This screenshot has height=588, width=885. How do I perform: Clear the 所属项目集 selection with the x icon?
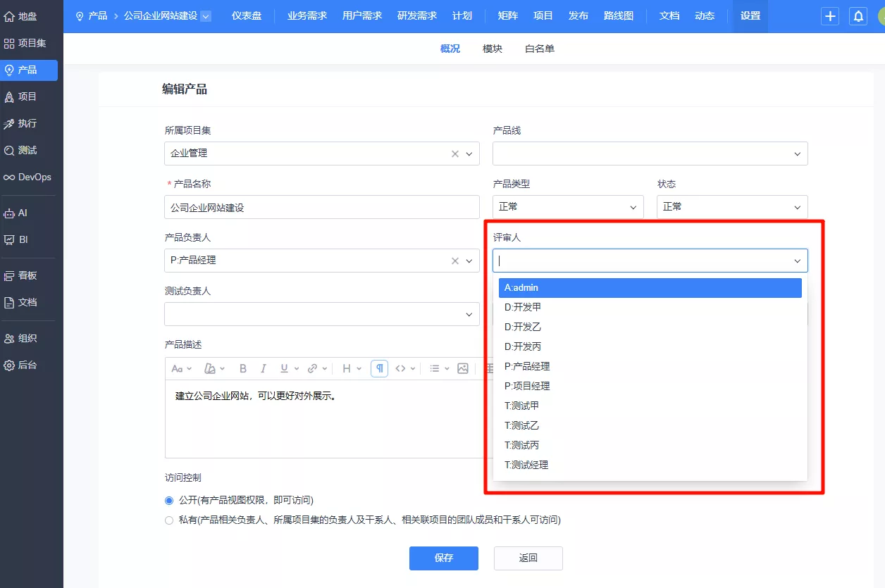(x=455, y=154)
